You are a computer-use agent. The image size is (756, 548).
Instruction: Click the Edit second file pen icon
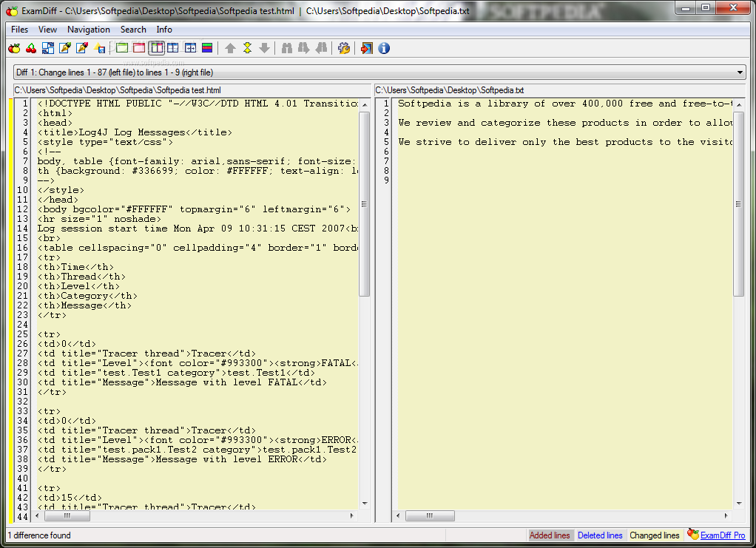[x=82, y=48]
